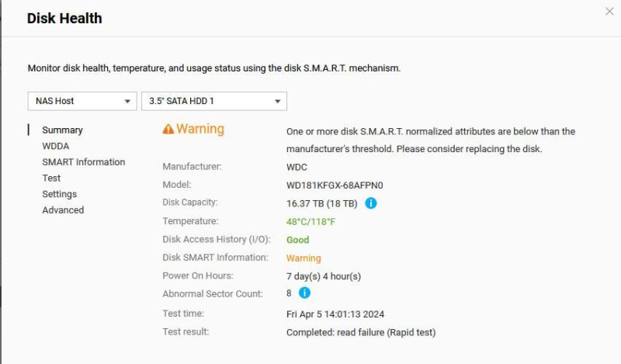Open the NAS Host dropdown
The height and width of the screenshot is (364, 621).
(x=82, y=101)
